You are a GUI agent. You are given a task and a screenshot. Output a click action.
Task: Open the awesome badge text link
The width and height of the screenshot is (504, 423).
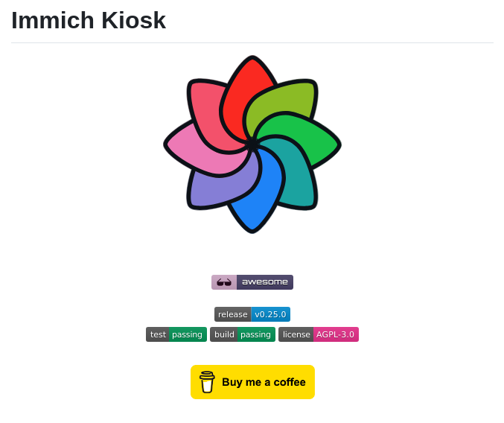(264, 282)
